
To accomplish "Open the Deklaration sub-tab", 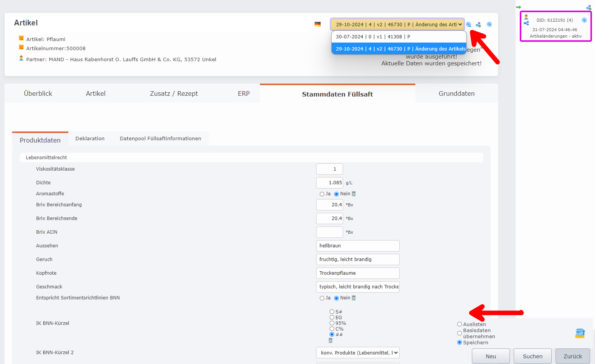I will 90,139.
